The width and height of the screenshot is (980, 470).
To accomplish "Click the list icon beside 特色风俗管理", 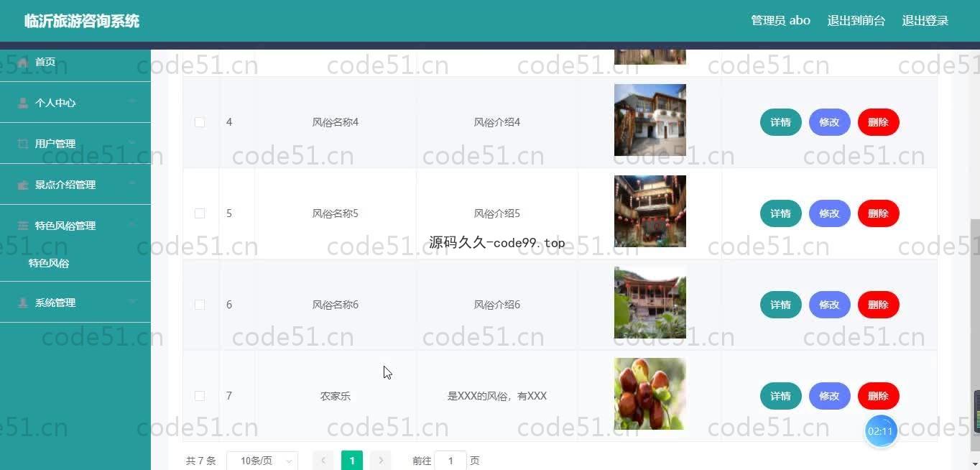I will coord(23,226).
